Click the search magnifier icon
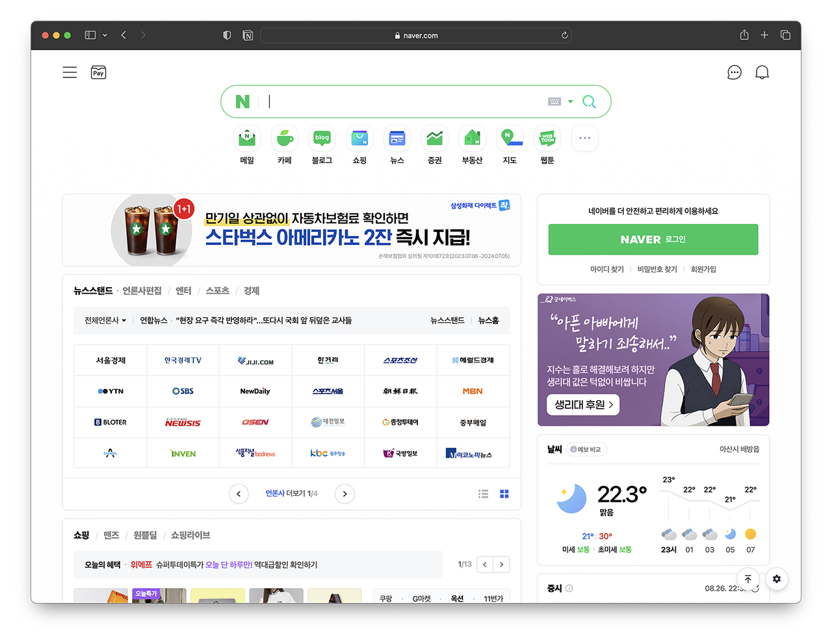The height and width of the screenshot is (644, 832). [x=589, y=101]
